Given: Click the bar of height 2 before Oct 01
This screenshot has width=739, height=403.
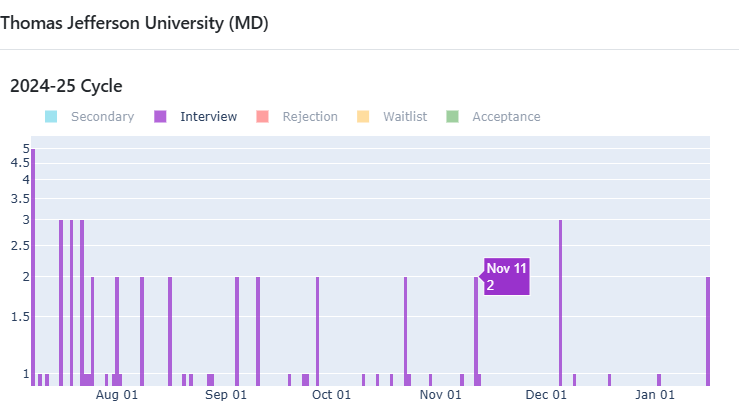Looking at the screenshot, I should click(318, 331).
